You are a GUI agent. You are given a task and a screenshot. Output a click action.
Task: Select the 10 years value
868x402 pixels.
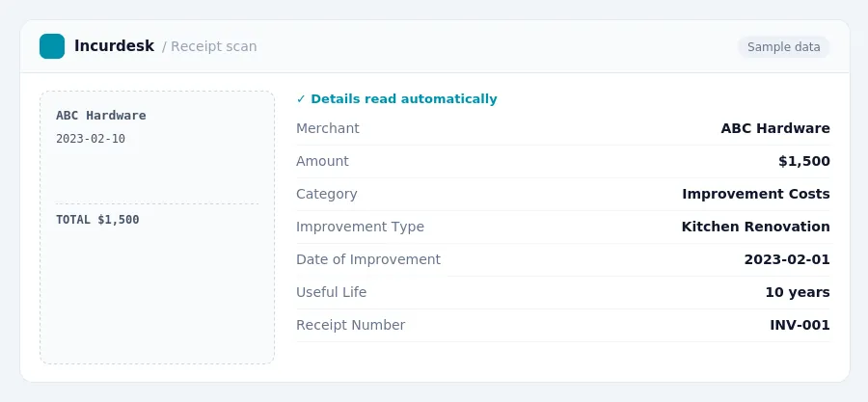(798, 292)
